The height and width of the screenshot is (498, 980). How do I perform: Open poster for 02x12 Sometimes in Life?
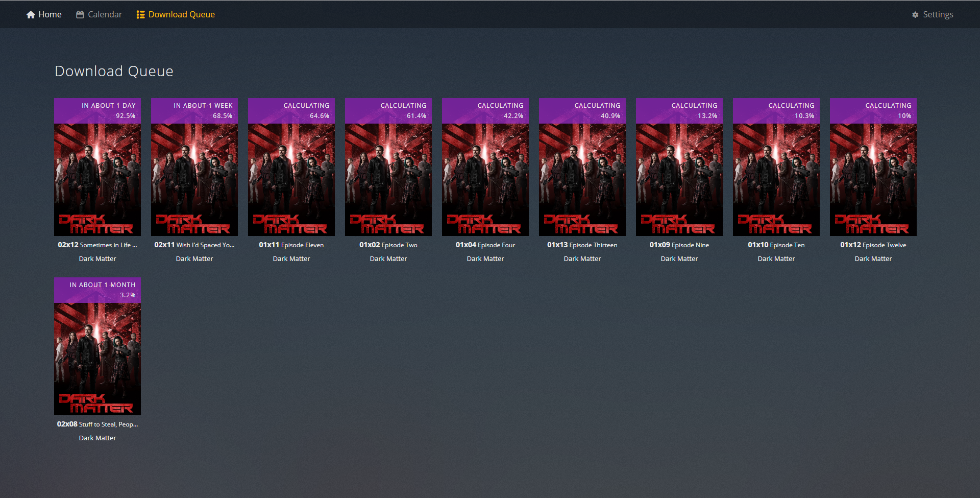tap(97, 179)
